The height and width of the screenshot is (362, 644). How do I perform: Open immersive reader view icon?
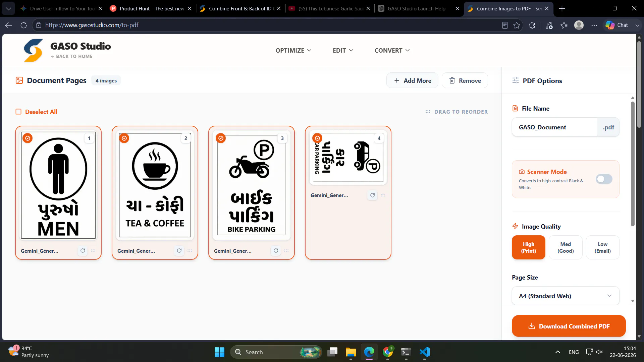point(505,25)
